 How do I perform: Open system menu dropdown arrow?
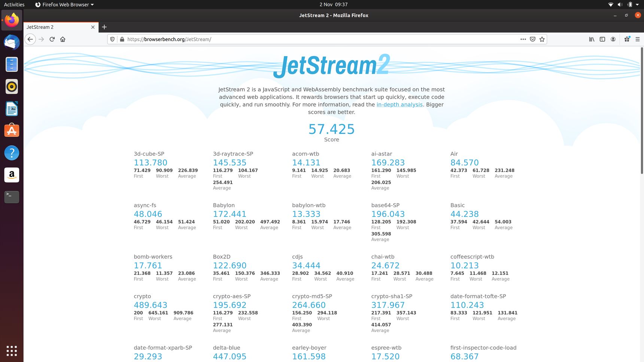tap(637, 4)
